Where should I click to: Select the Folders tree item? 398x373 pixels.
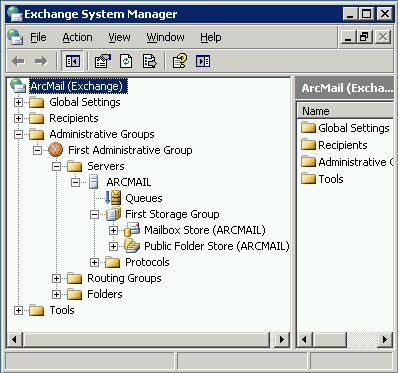(x=105, y=294)
